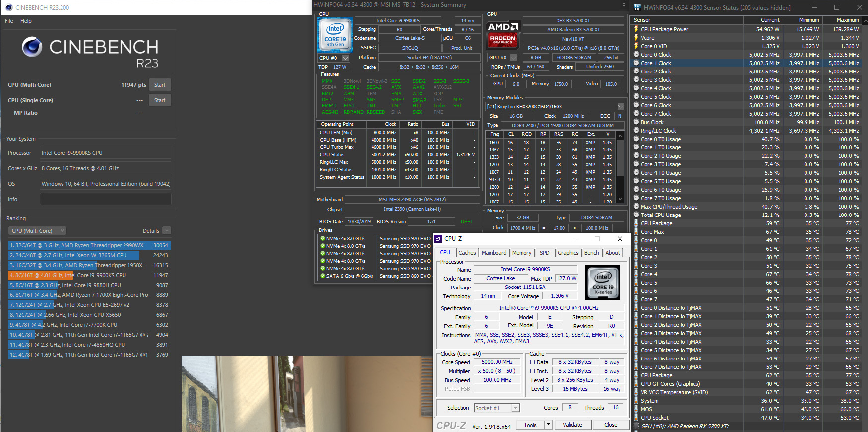Click the HWiNFO64 Sensor Status title bar icon

pyautogui.click(x=636, y=7)
